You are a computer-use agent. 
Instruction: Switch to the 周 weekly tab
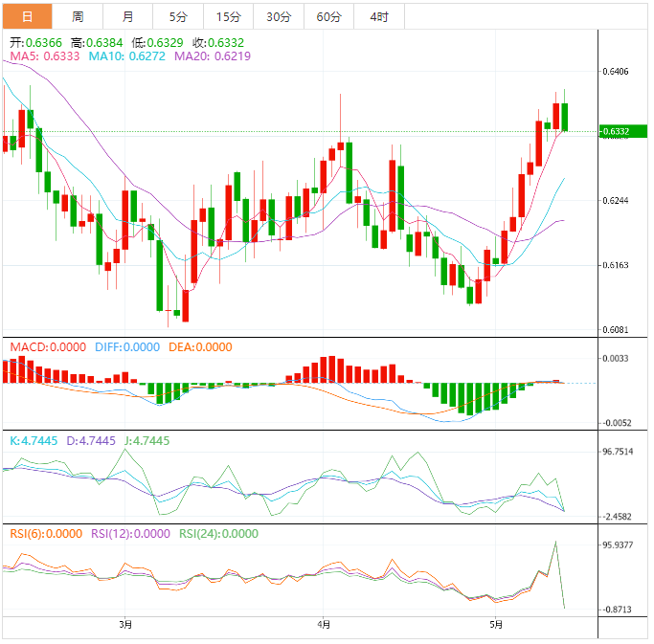coord(78,16)
